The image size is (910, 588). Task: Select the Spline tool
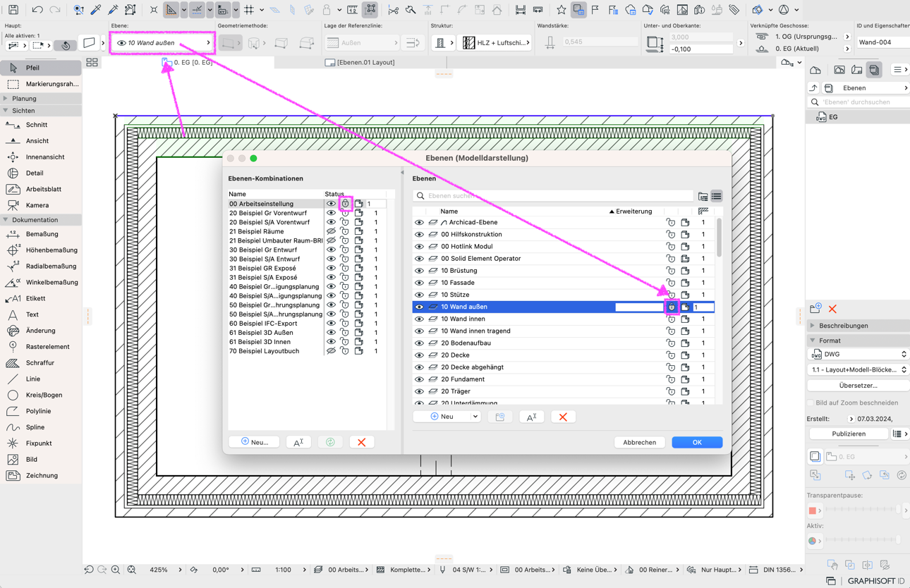tap(41, 427)
